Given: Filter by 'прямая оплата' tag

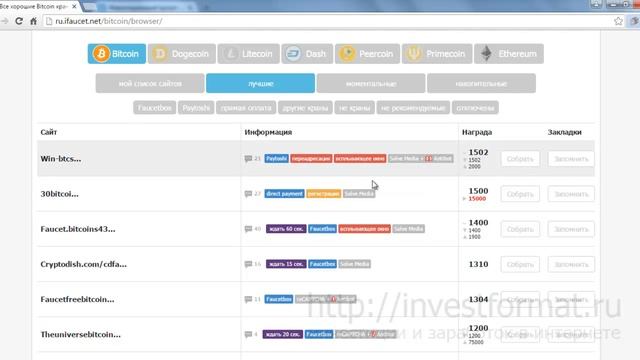Looking at the screenshot, I should pyautogui.click(x=246, y=108).
